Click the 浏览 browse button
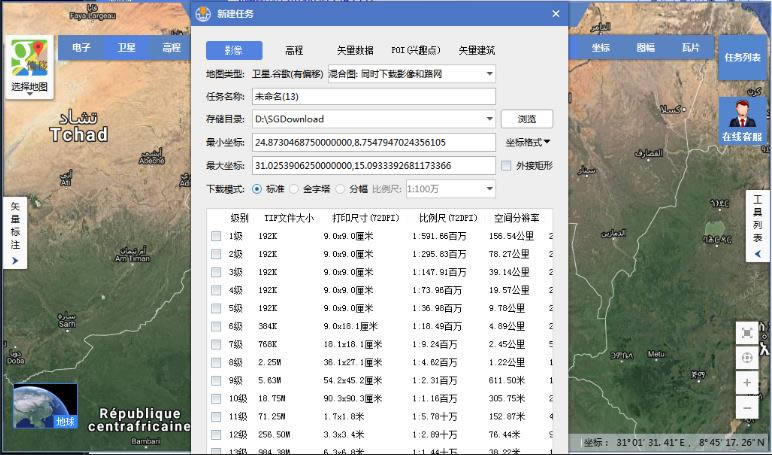The image size is (772, 455). [527, 119]
